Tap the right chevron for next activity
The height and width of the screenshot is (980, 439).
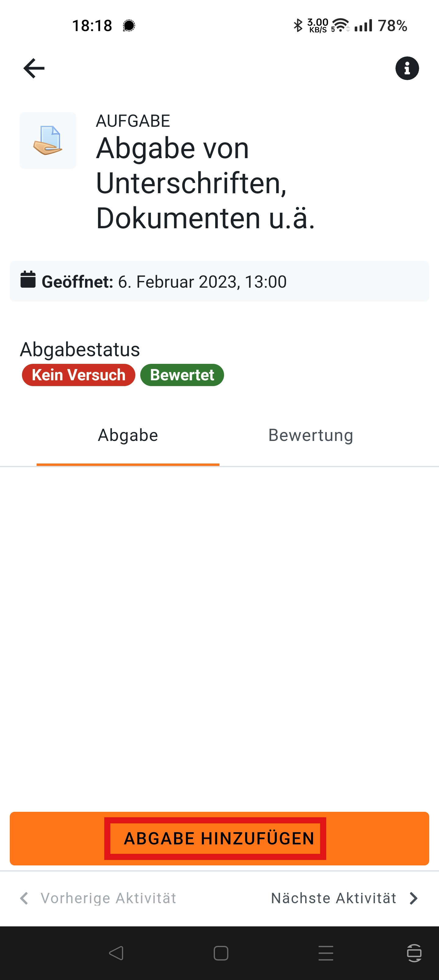413,898
